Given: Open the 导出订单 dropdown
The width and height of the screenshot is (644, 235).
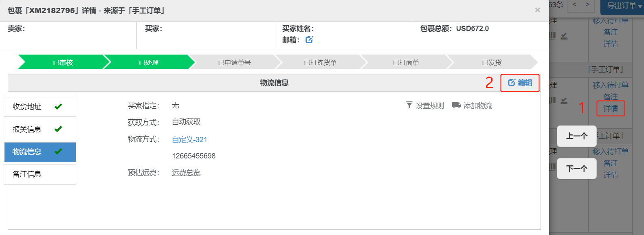Looking at the screenshot, I should coord(622,6).
